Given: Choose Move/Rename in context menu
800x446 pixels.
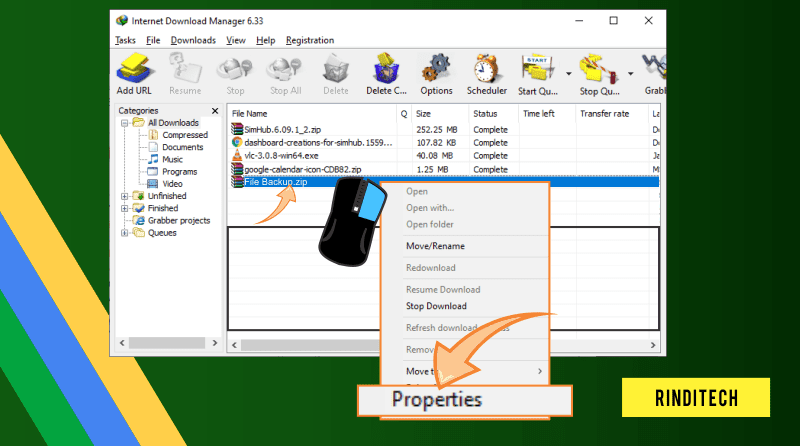Looking at the screenshot, I should tap(435, 246).
